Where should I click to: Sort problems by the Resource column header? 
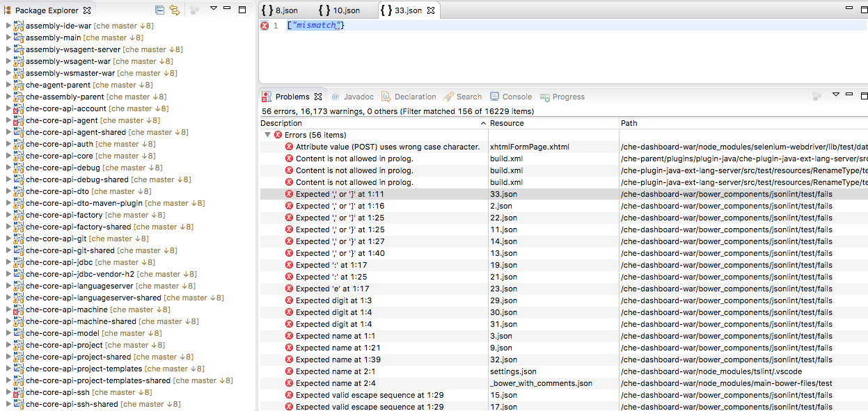pyautogui.click(x=554, y=123)
